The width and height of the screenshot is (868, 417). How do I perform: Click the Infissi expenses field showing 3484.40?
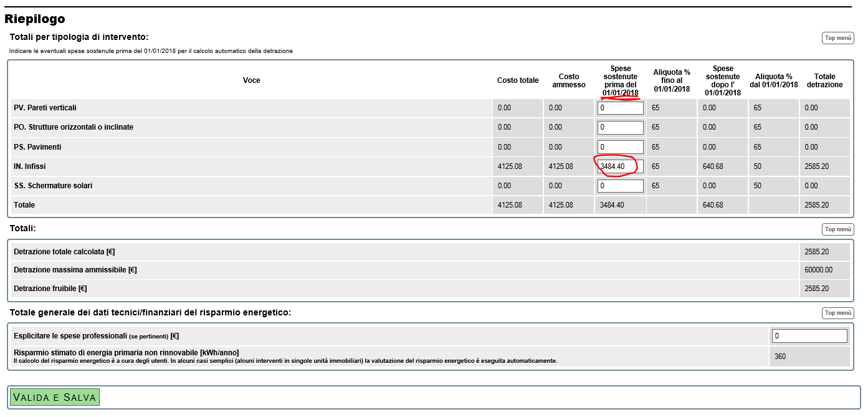[x=620, y=166]
